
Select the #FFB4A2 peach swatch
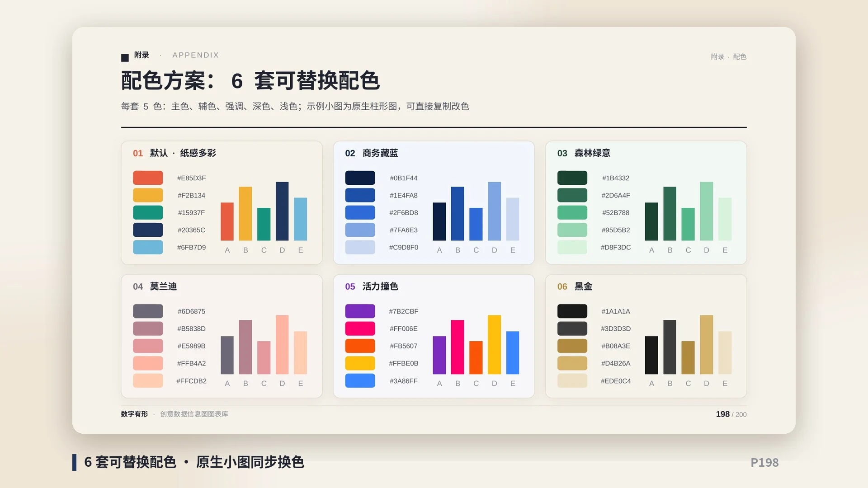[x=148, y=363]
